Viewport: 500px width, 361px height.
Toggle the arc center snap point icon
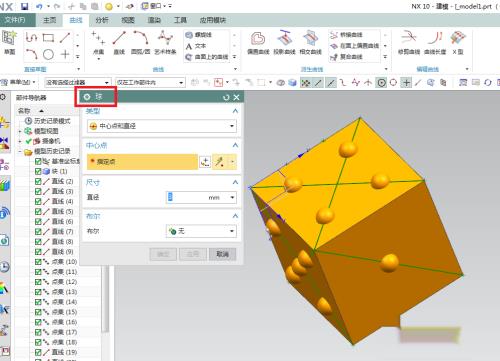pos(381,82)
